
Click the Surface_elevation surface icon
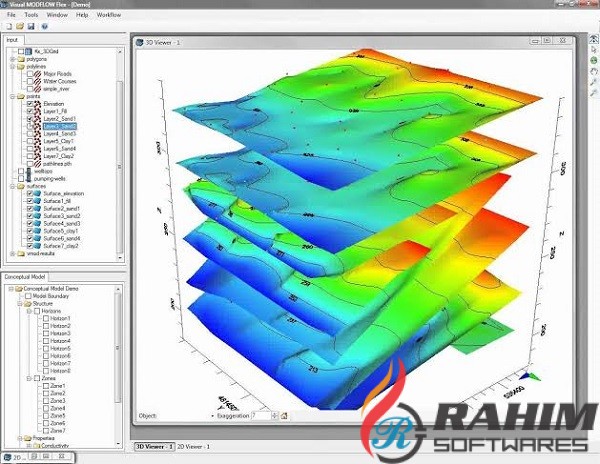[x=38, y=194]
